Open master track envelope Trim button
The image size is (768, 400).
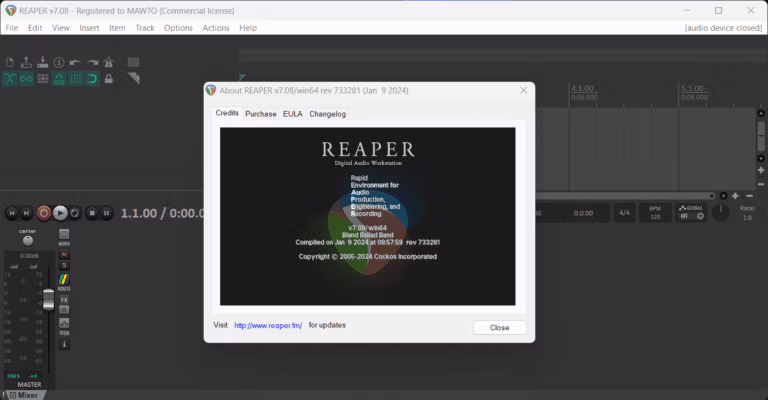[64, 323]
